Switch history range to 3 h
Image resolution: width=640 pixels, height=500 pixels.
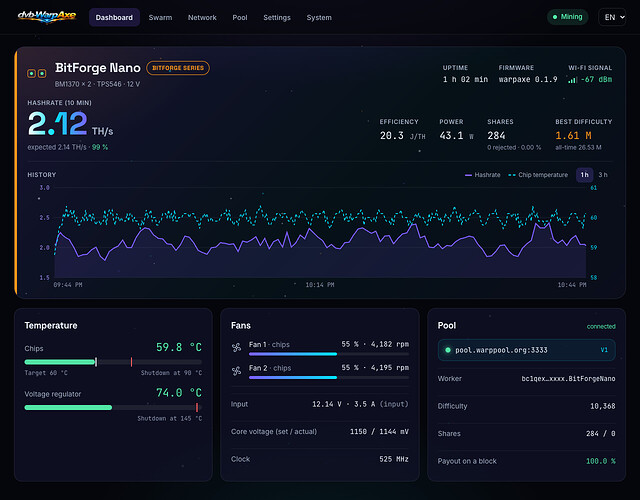click(603, 175)
